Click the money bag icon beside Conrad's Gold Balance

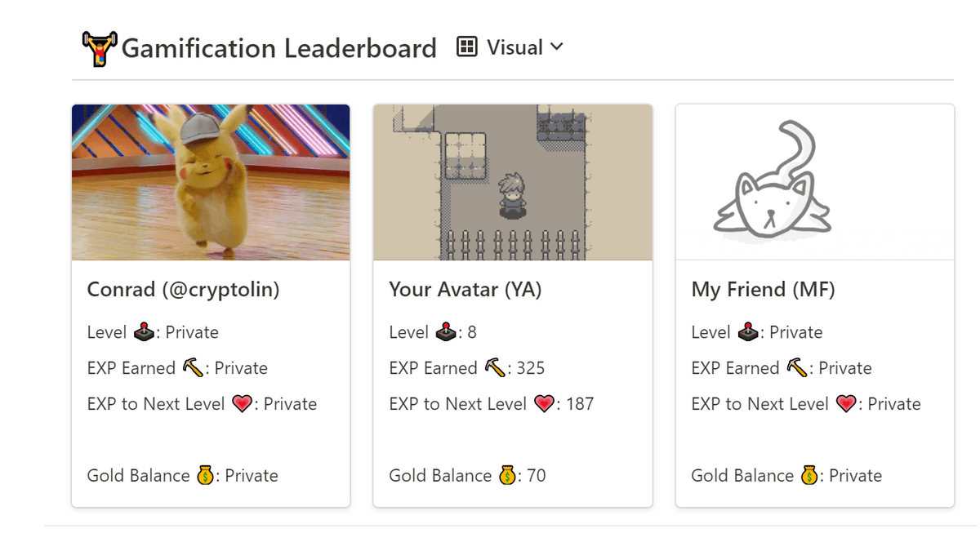[205, 474]
